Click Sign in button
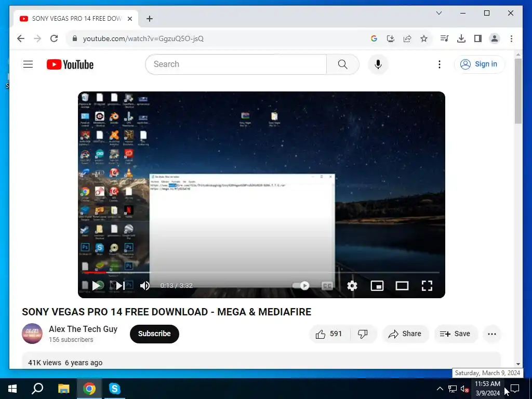Viewport: 532px width, 399px height. point(479,64)
